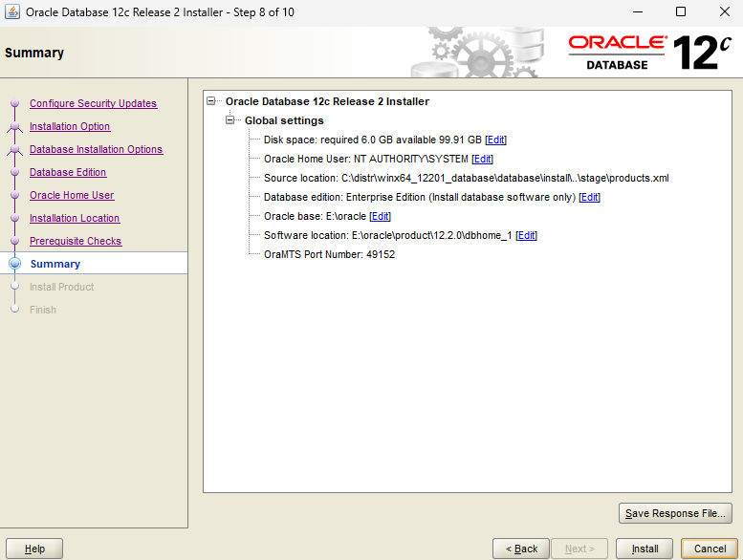Image resolution: width=743 pixels, height=560 pixels.
Task: Open the Installation Location step
Action: pyautogui.click(x=75, y=218)
